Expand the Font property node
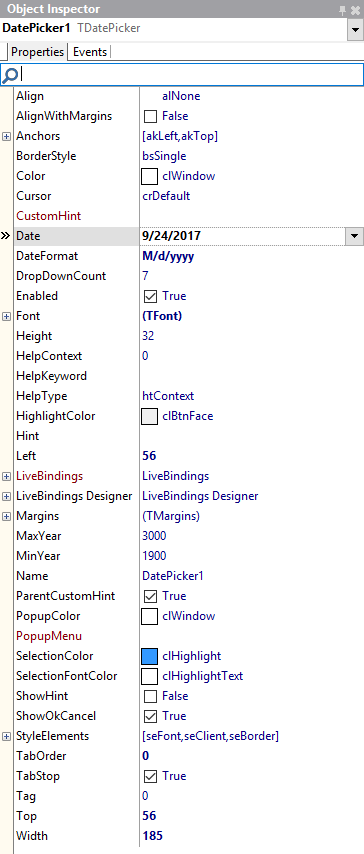The image size is (364, 854). tap(7, 316)
